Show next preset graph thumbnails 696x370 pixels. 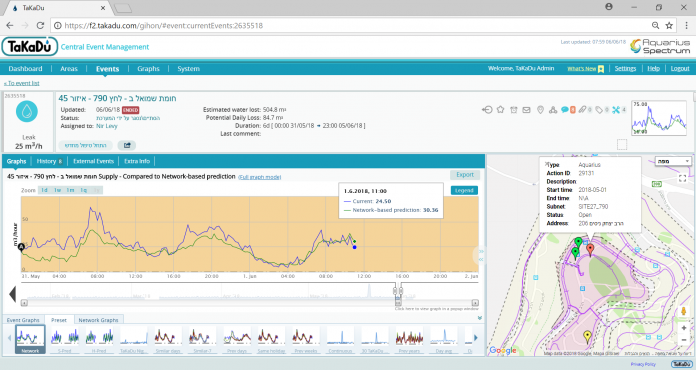(476, 338)
